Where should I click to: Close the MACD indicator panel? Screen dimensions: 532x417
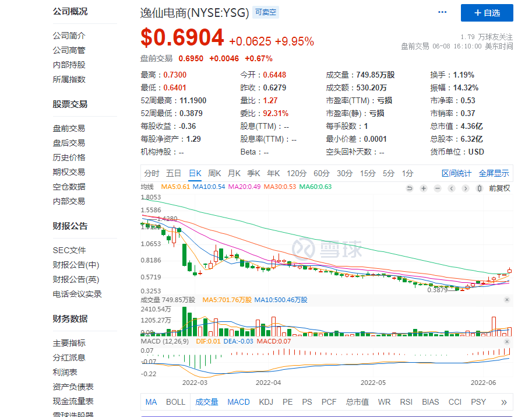pyautogui.click(x=507, y=342)
